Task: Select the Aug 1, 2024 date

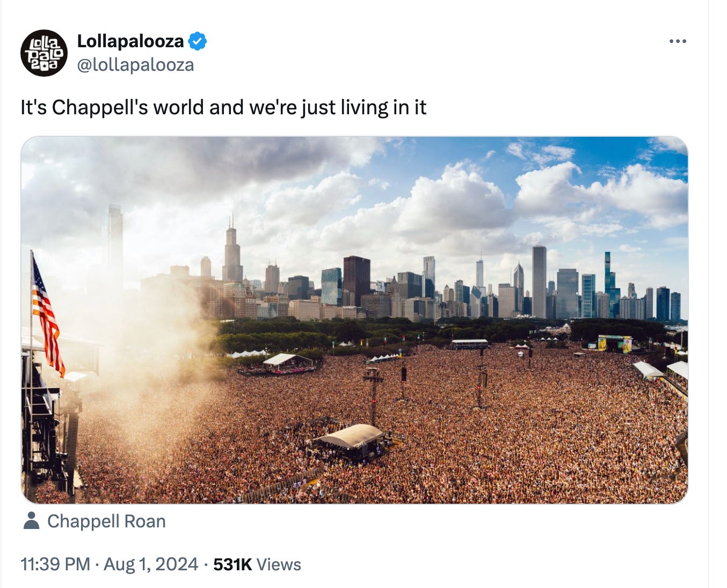Action: click(x=151, y=564)
